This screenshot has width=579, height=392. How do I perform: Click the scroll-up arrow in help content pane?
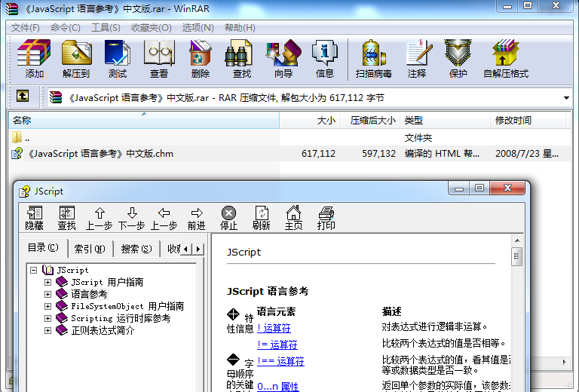coord(517,240)
